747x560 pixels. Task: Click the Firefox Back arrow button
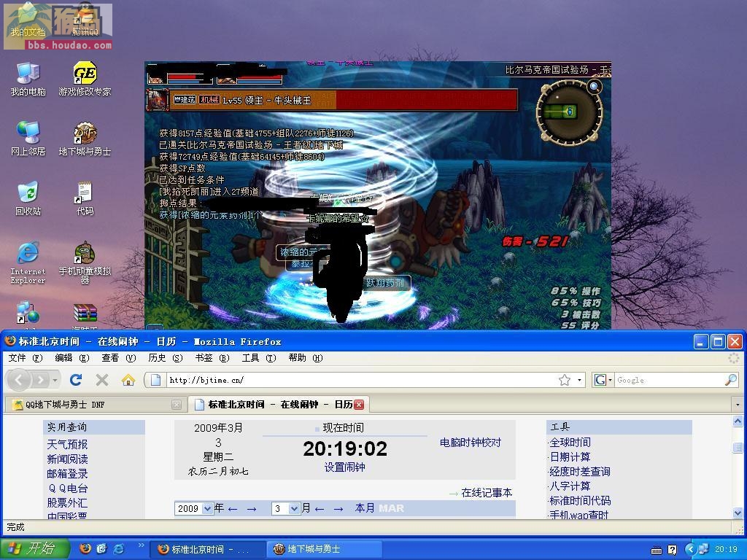point(19,380)
